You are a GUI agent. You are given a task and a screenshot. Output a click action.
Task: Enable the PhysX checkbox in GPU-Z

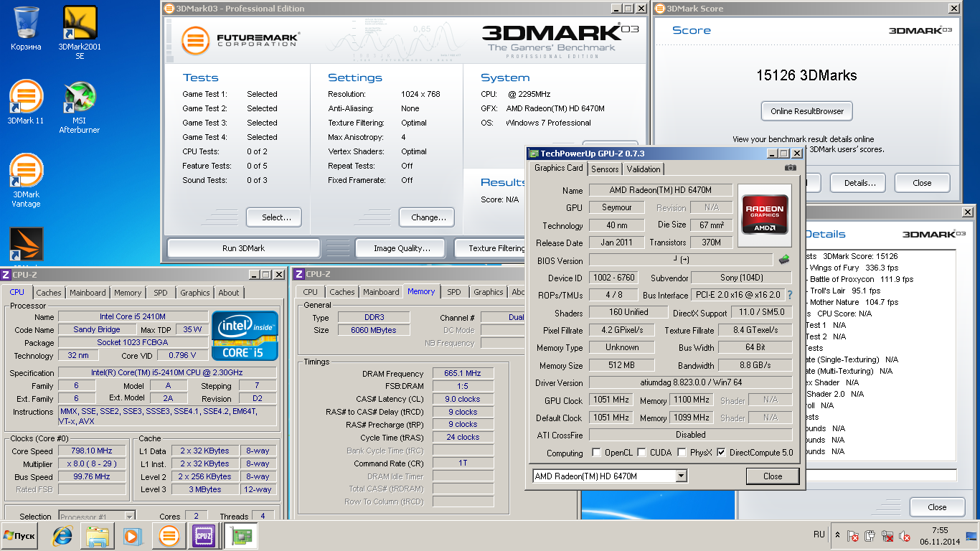pyautogui.click(x=681, y=453)
